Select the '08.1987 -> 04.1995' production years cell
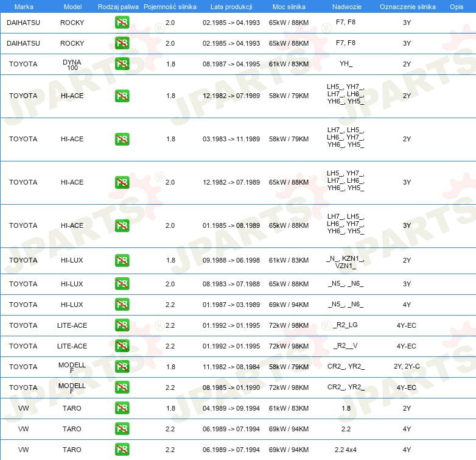The image size is (476, 460). point(231,64)
